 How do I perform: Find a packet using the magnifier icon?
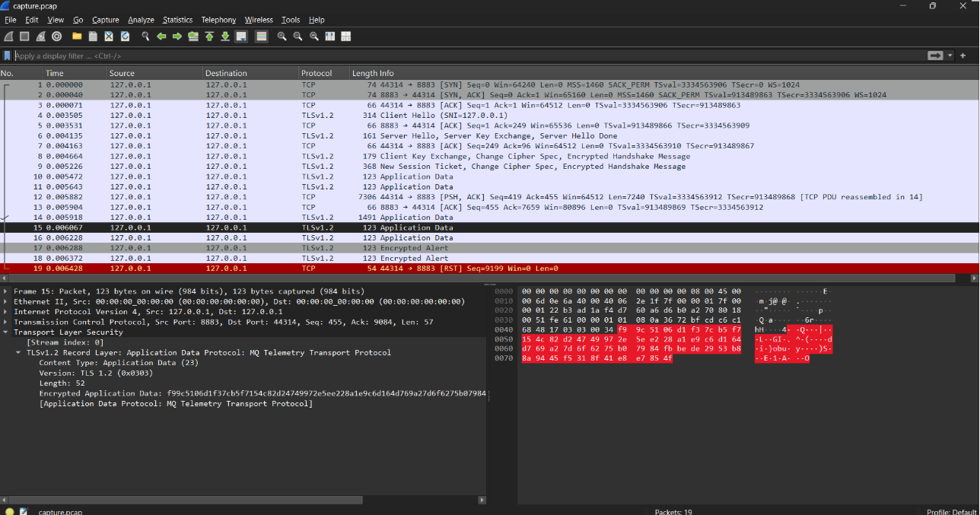click(145, 37)
